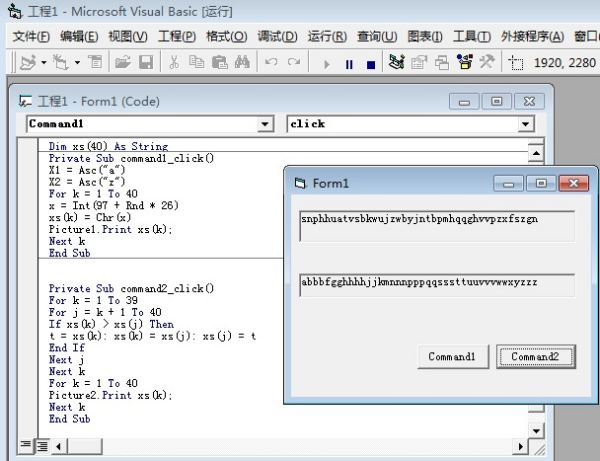600x461 pixels.
Task: Open the Add Form dropdown arrow
Action: (x=77, y=62)
